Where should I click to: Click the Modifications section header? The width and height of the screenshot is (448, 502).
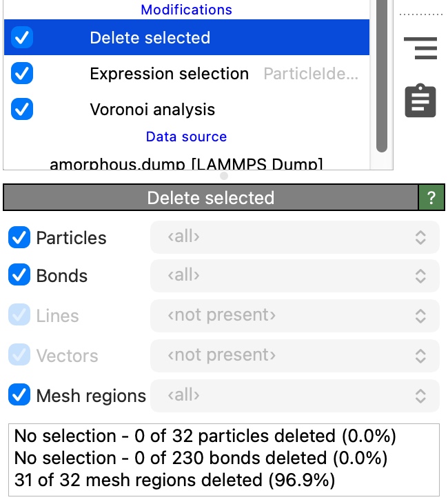(x=186, y=10)
